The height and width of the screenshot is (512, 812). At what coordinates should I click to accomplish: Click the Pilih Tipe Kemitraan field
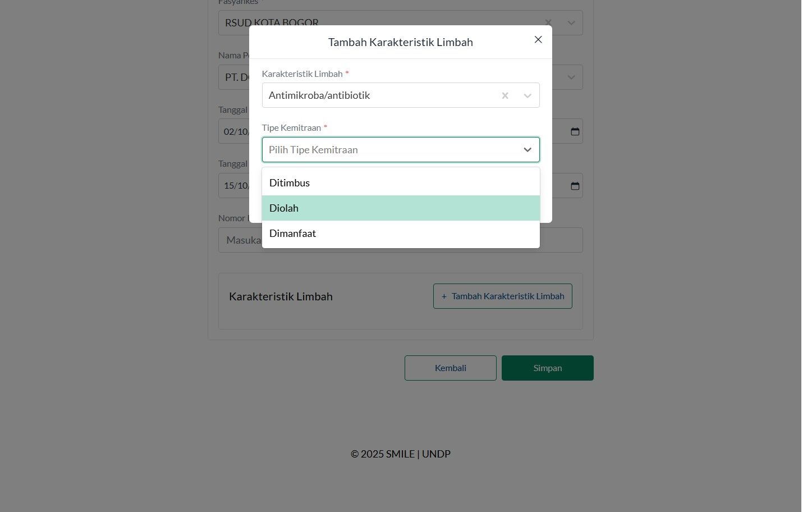point(401,150)
